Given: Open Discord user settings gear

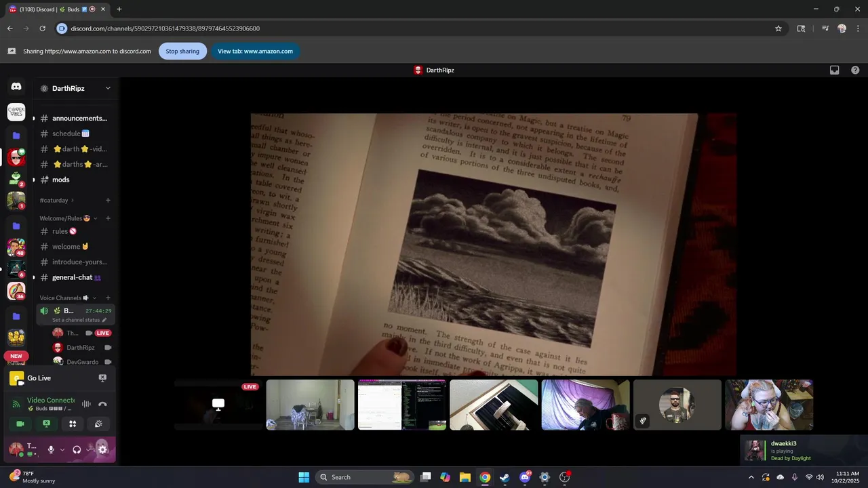Looking at the screenshot, I should (102, 449).
